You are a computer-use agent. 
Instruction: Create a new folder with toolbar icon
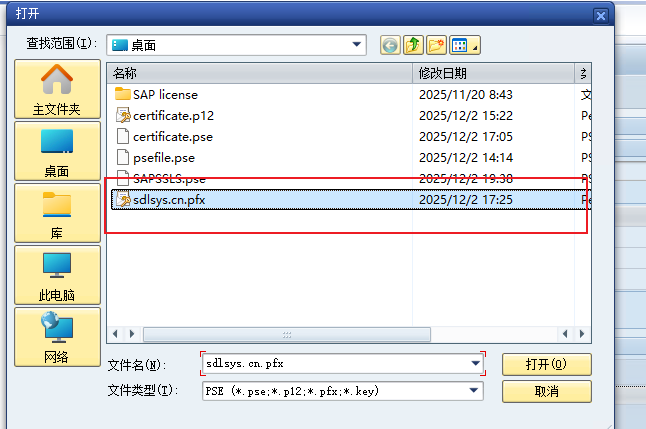point(436,45)
